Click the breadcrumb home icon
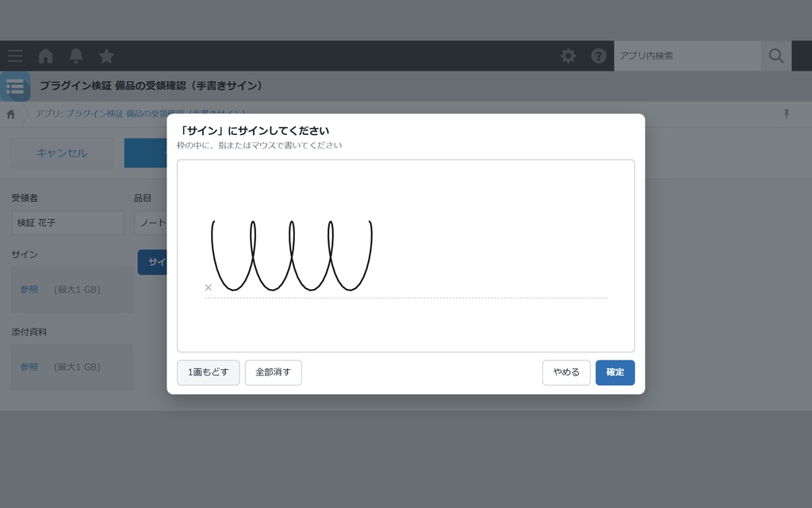 (11, 114)
